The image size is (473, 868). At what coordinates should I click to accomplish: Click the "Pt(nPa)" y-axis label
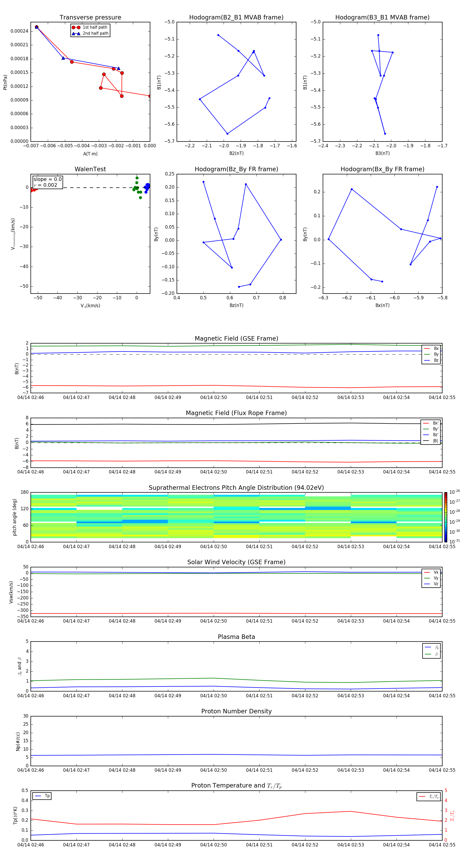point(5,82)
